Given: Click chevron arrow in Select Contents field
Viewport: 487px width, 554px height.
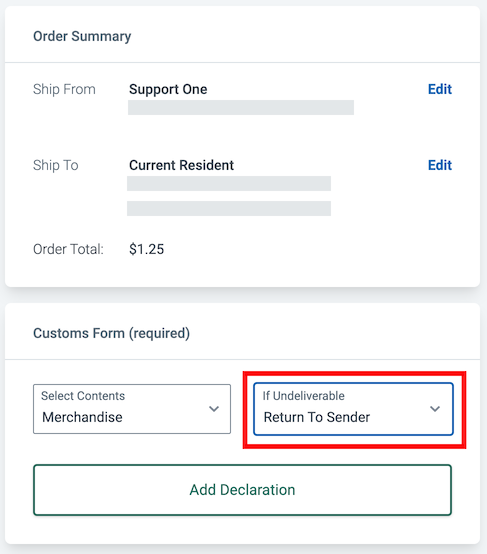Looking at the screenshot, I should click(214, 409).
